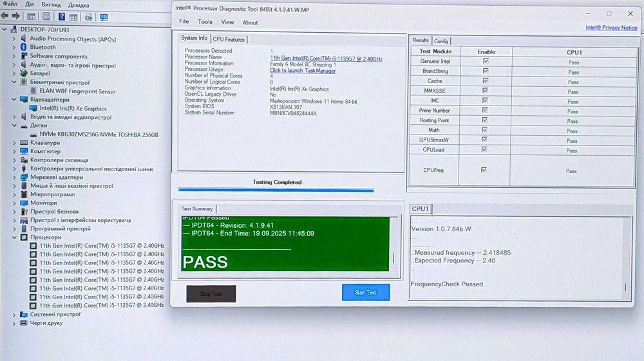Collapse the Процесори tree node
The image size is (644, 361).
(x=14, y=237)
